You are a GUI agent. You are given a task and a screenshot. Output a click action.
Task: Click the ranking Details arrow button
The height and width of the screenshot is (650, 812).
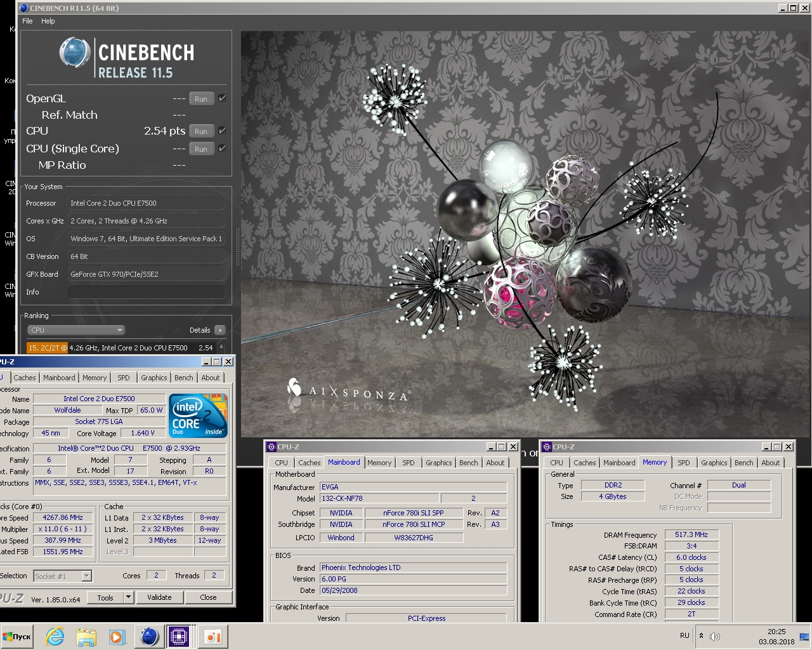pyautogui.click(x=220, y=330)
